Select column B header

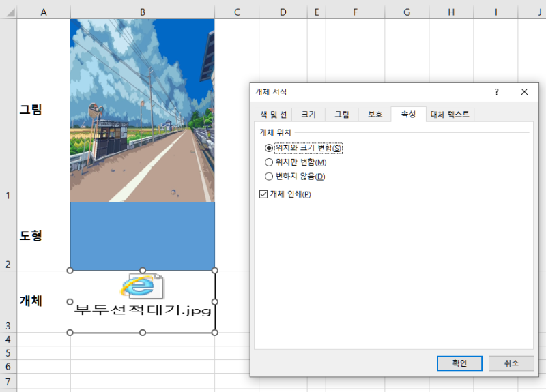coord(143,12)
